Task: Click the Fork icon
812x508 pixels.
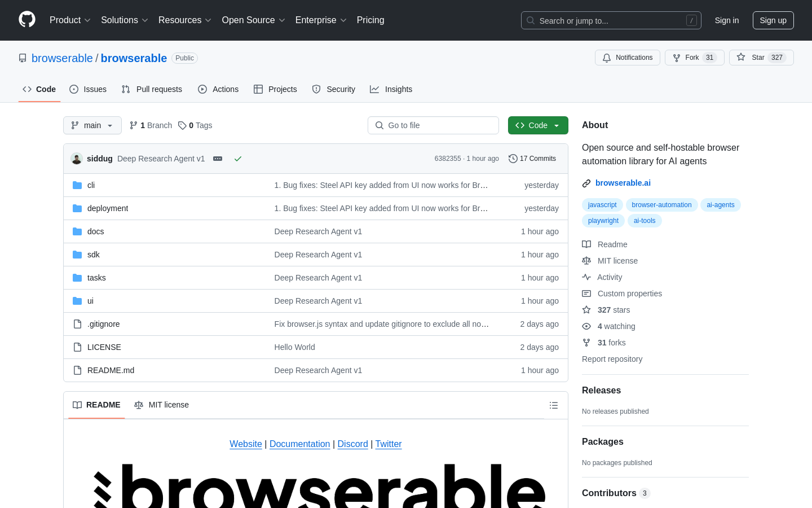Action: pyautogui.click(x=677, y=58)
